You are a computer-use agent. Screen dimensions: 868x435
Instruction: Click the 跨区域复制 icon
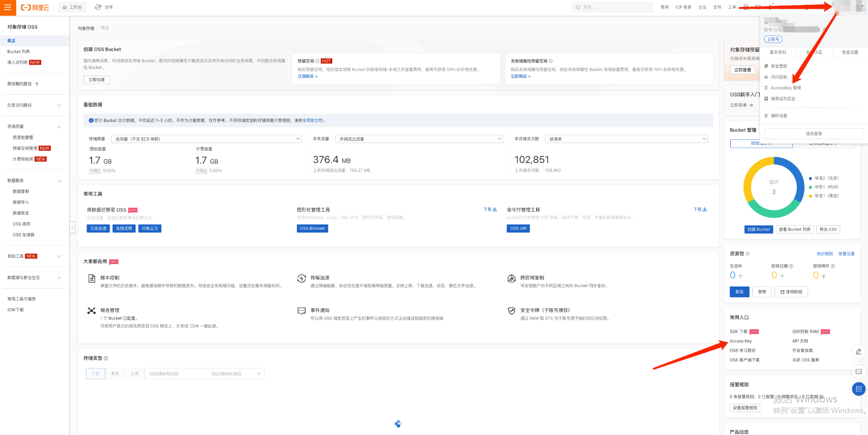[x=511, y=279]
